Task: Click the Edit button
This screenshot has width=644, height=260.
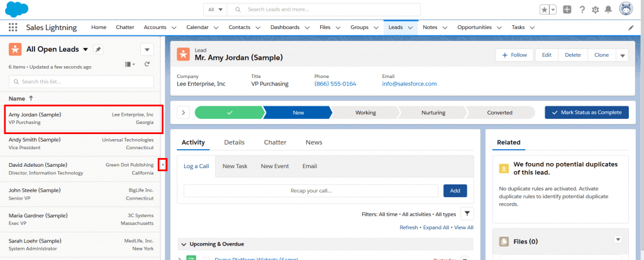Action: tap(547, 55)
